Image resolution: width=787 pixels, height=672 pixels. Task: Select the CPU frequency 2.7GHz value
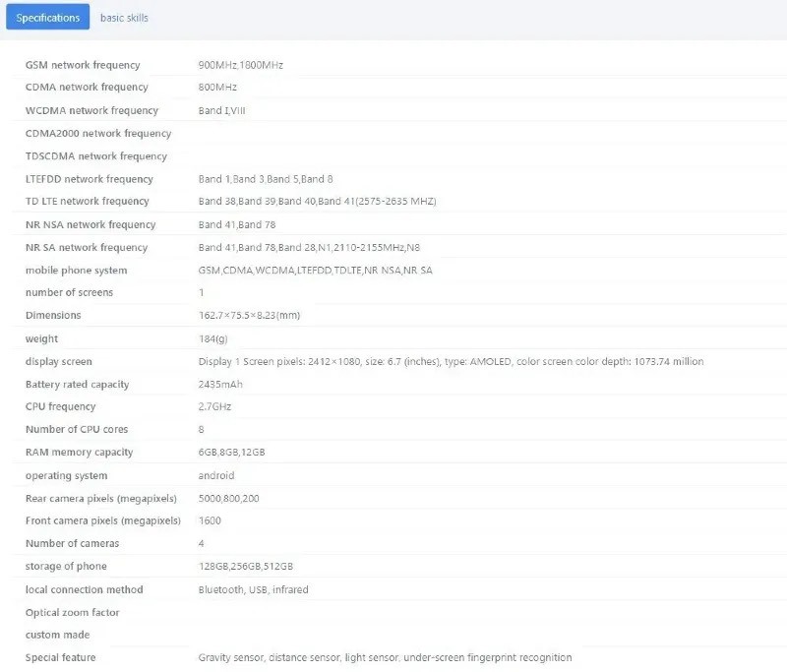pyautogui.click(x=215, y=407)
